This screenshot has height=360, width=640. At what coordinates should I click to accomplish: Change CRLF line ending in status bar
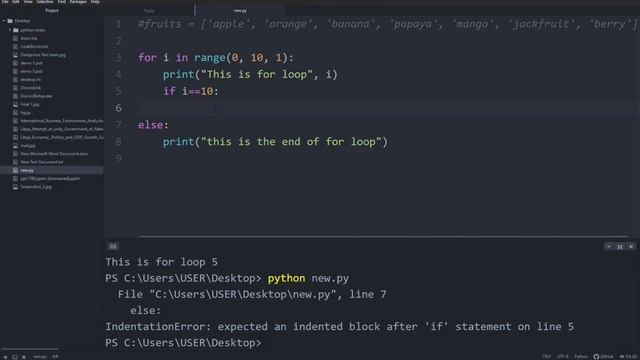coord(547,357)
